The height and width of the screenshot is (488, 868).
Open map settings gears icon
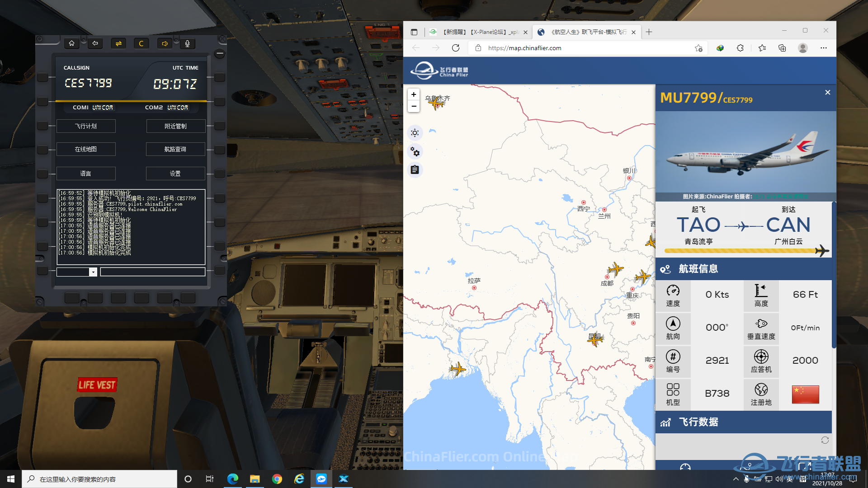point(415,151)
